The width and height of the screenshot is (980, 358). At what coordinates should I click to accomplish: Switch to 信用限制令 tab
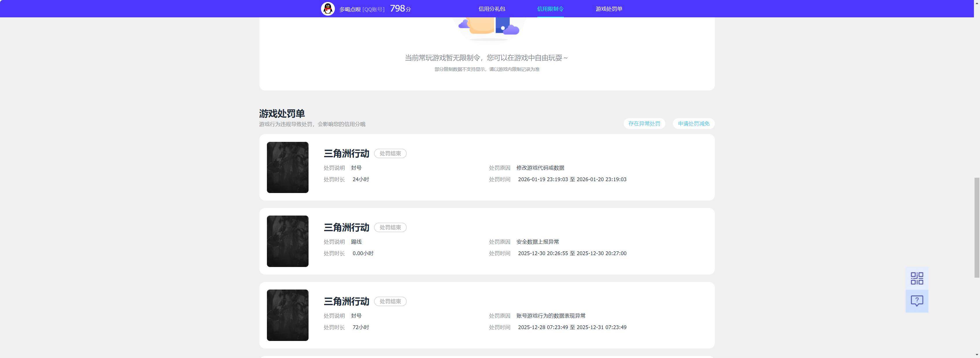click(x=550, y=9)
